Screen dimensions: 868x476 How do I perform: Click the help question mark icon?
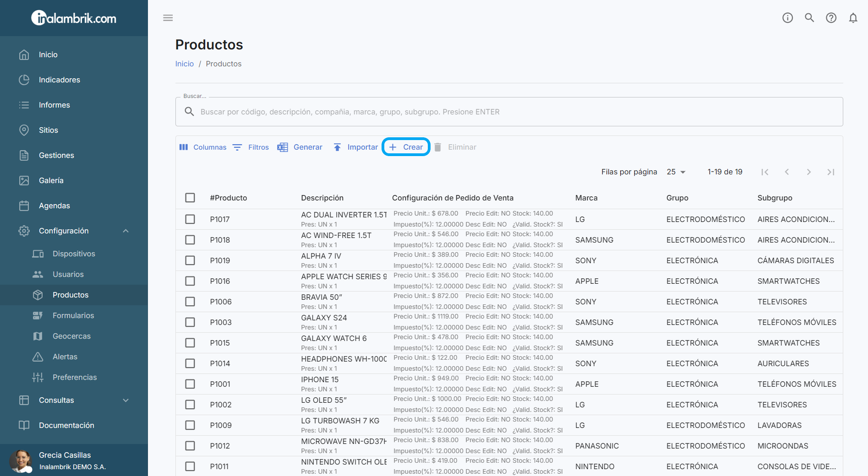click(831, 18)
